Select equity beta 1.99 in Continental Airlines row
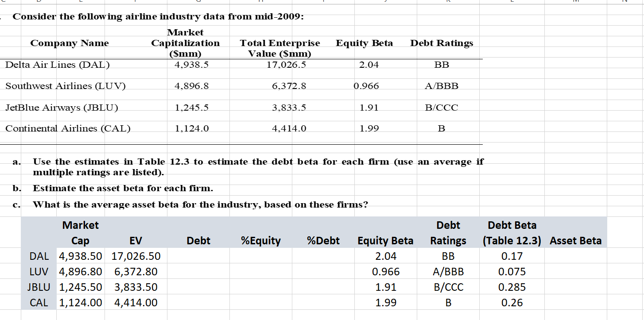 click(369, 128)
